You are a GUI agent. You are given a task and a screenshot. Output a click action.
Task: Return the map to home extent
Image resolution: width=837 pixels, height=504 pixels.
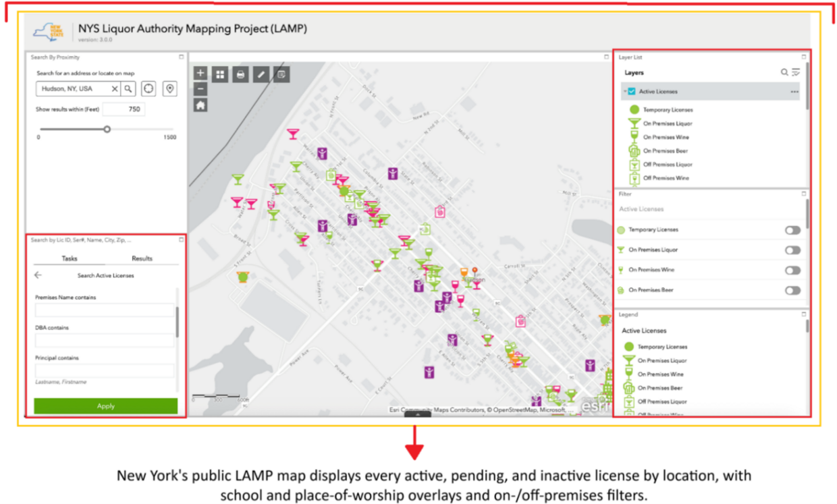pyautogui.click(x=200, y=105)
